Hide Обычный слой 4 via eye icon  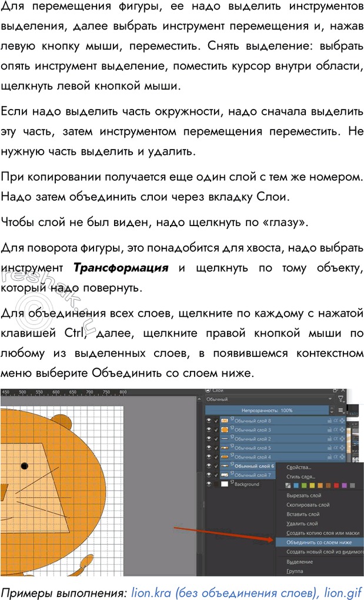[209, 457]
